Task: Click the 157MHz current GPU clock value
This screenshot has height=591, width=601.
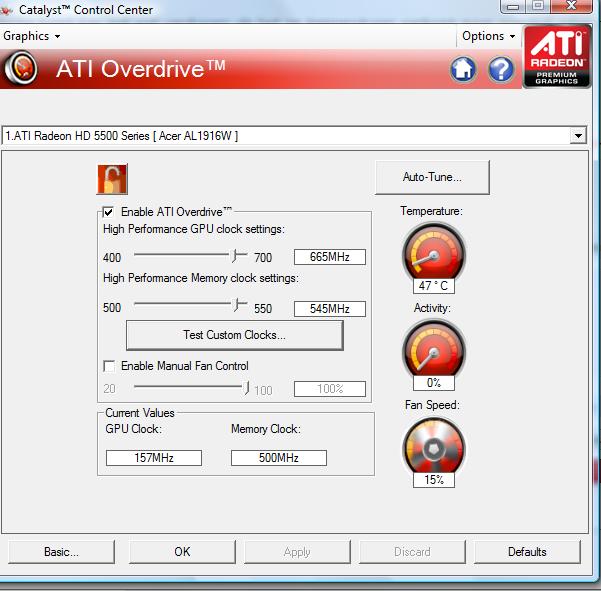Action: click(154, 458)
